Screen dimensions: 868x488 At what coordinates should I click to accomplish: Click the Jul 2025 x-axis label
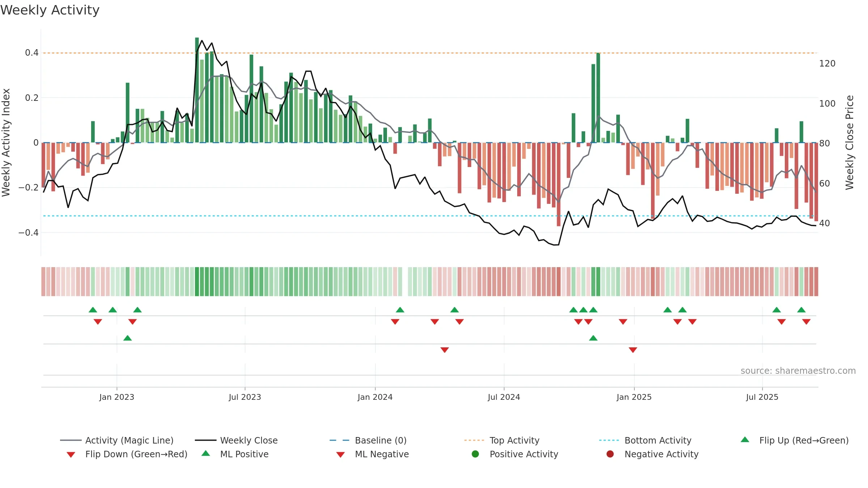[x=762, y=397]
